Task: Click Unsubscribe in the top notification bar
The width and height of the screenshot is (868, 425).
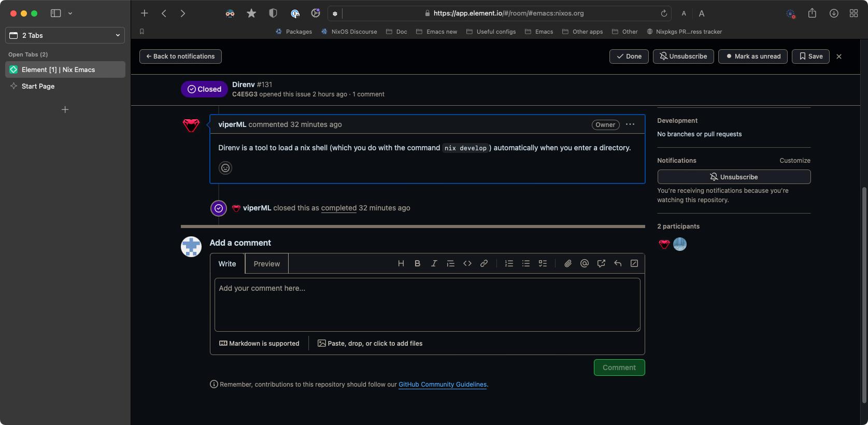Action: (683, 56)
